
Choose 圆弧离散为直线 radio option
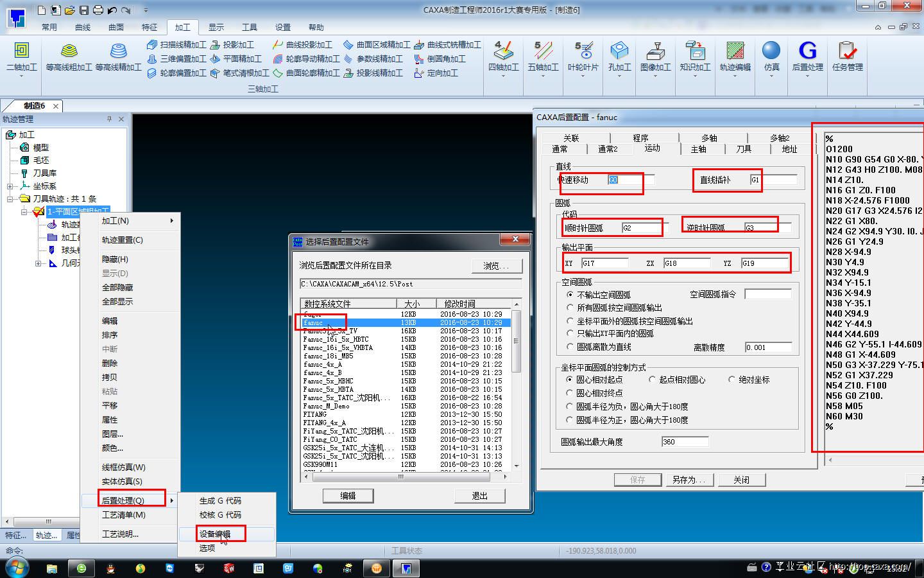570,347
